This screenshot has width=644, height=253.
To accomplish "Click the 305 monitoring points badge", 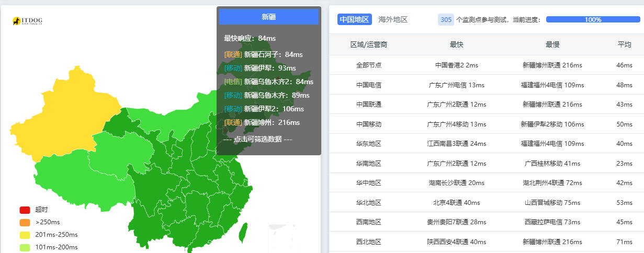I will tap(446, 19).
